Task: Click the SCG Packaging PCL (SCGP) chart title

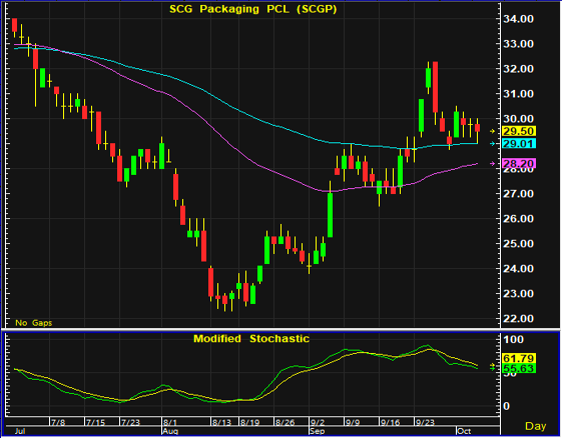Action: [253, 9]
